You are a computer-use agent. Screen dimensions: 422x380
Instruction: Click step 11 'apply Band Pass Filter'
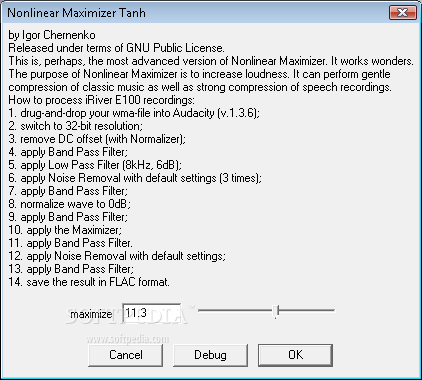click(x=71, y=243)
